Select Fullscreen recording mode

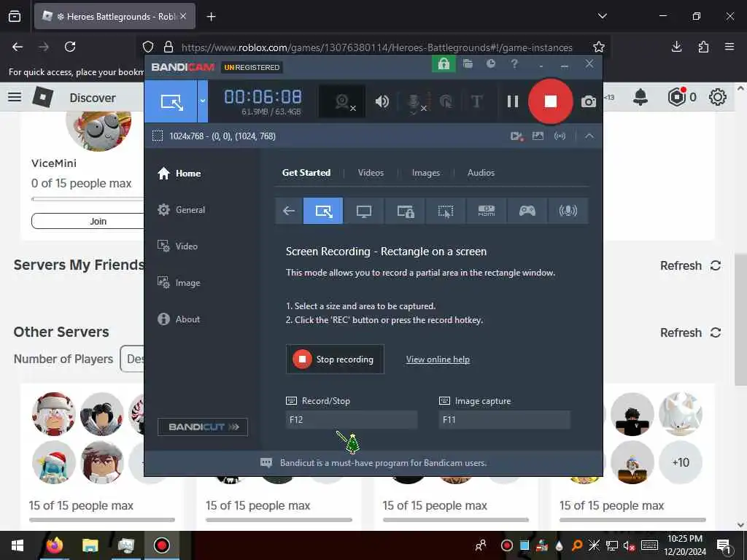point(363,211)
